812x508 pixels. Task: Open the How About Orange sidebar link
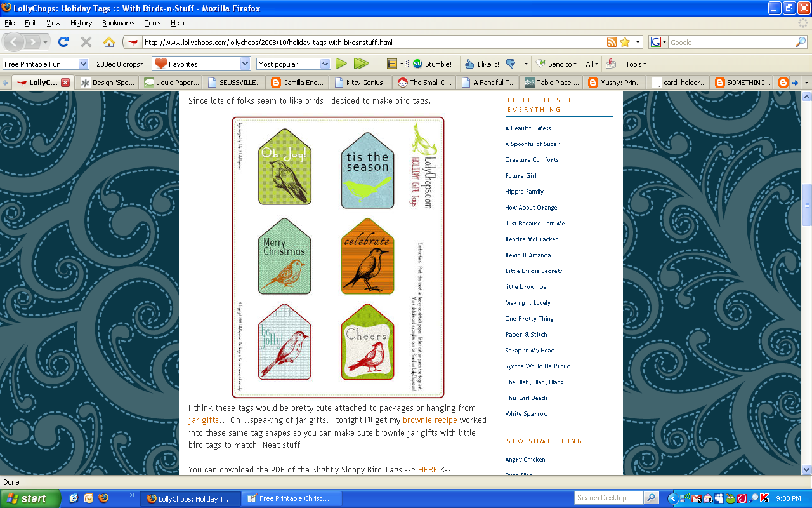click(x=531, y=208)
